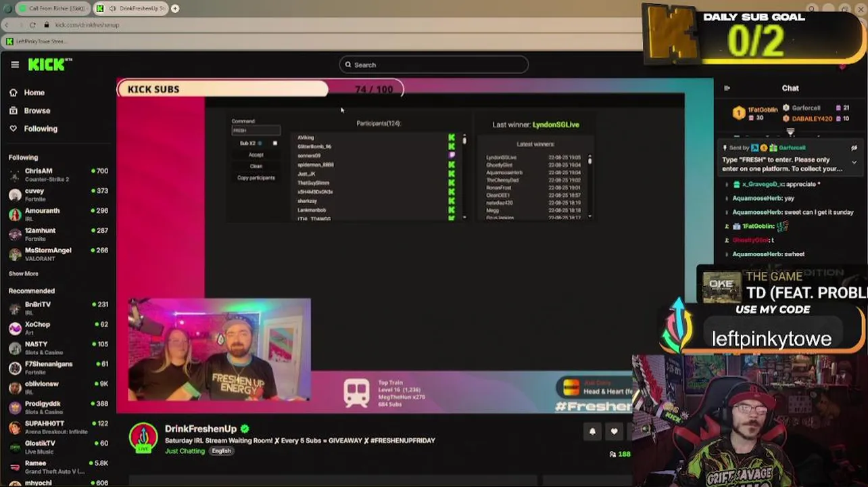Open Amouranth channel
This screenshot has width=868, height=487.
point(42,211)
